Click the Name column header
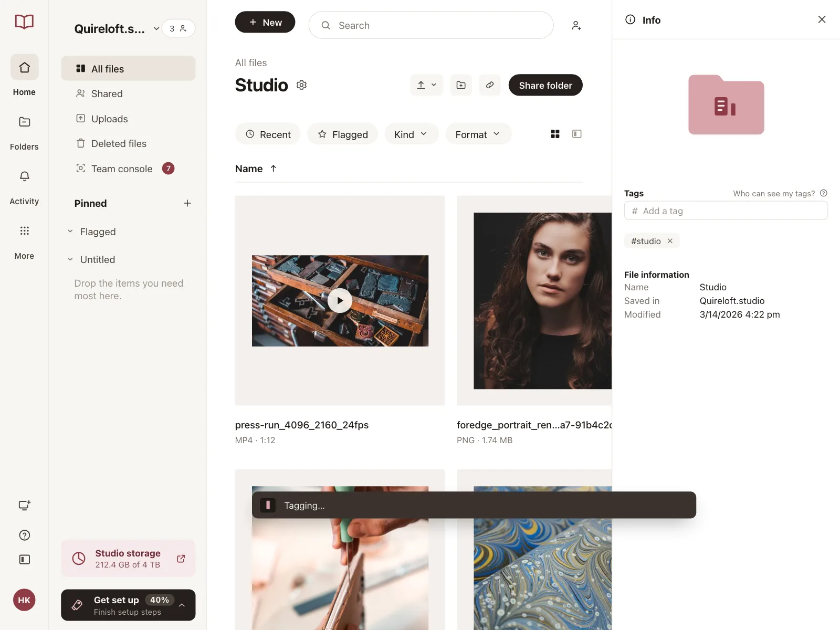 249,169
